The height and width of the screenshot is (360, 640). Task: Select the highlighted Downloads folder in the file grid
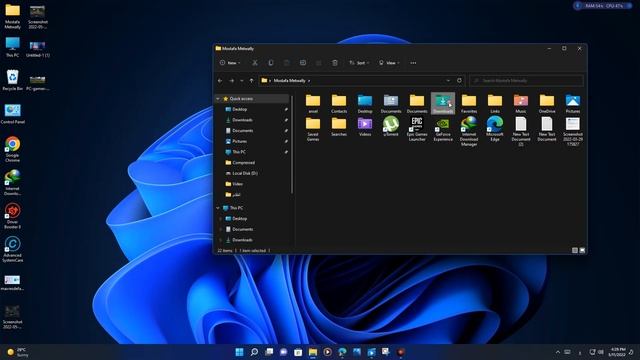443,103
